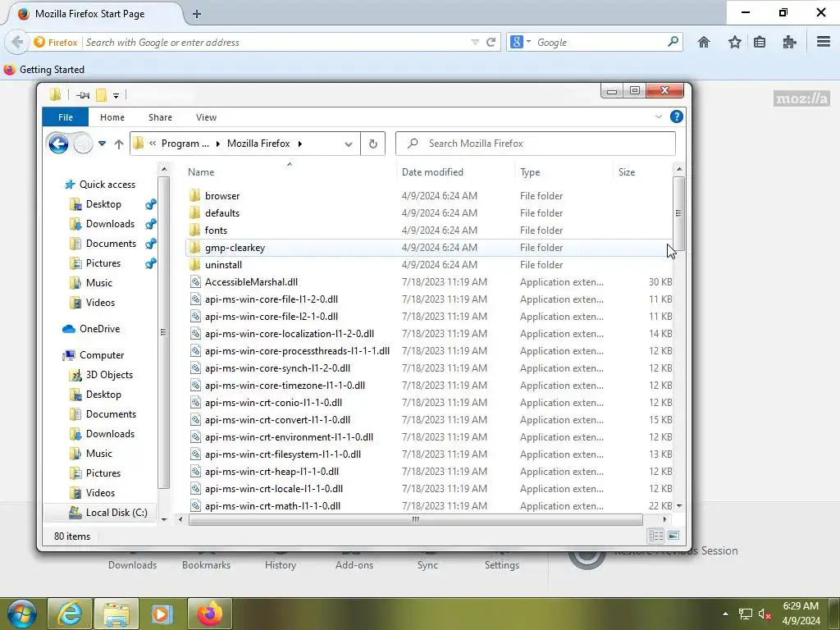Switch to the View ribbon tab
Viewport: 840px width, 630px height.
(206, 117)
